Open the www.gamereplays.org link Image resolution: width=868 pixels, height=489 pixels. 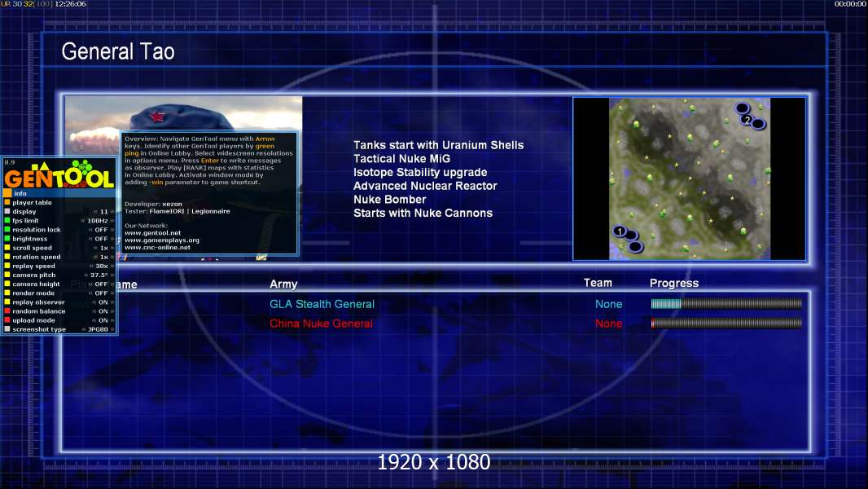[x=162, y=240]
